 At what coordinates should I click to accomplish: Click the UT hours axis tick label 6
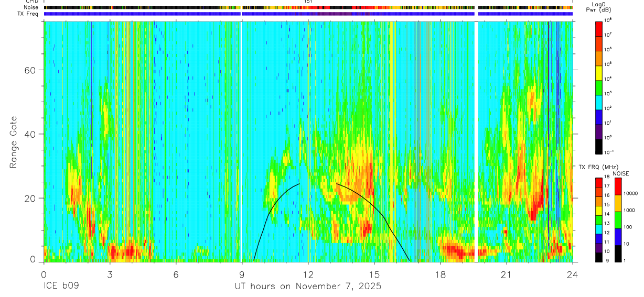tap(176, 274)
